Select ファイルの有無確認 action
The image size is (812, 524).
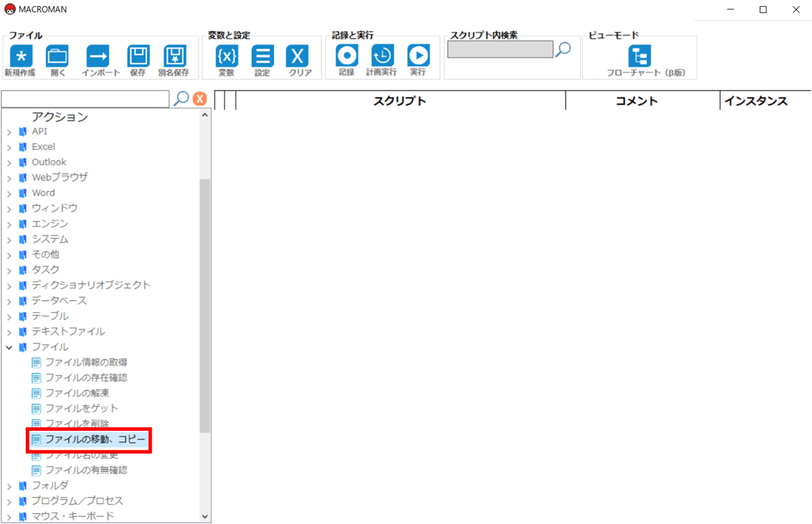click(x=87, y=470)
